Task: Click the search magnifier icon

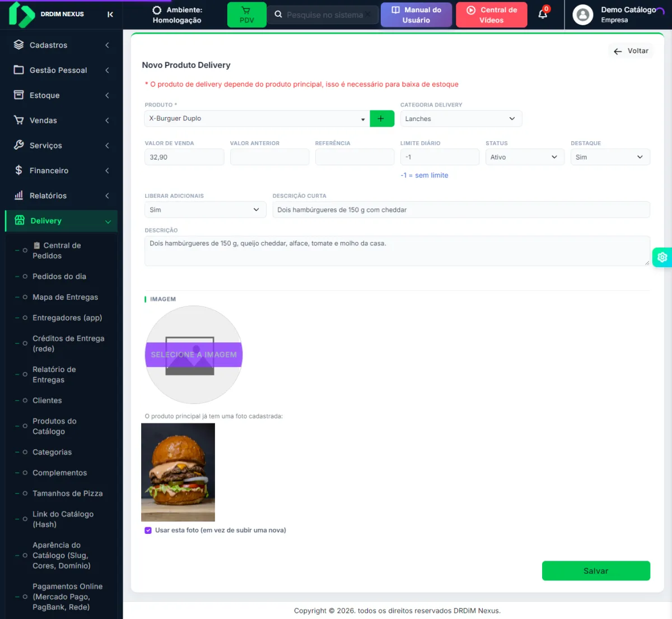Action: [x=278, y=15]
